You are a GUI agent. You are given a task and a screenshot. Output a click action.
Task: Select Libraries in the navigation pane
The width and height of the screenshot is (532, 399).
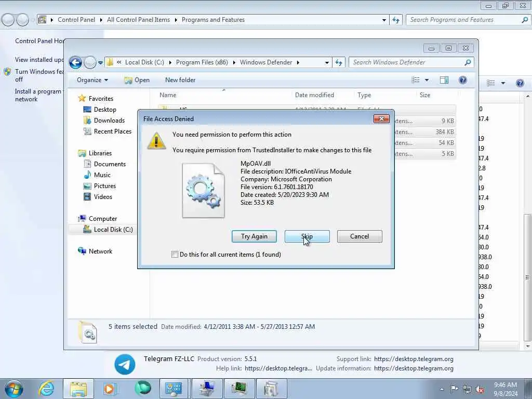[x=100, y=153]
